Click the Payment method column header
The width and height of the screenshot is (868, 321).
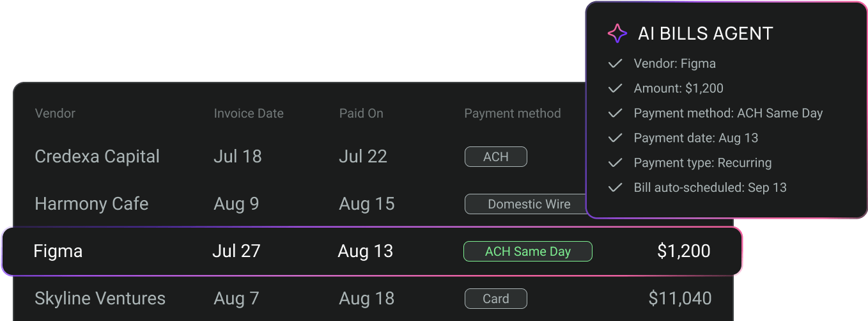(513, 113)
